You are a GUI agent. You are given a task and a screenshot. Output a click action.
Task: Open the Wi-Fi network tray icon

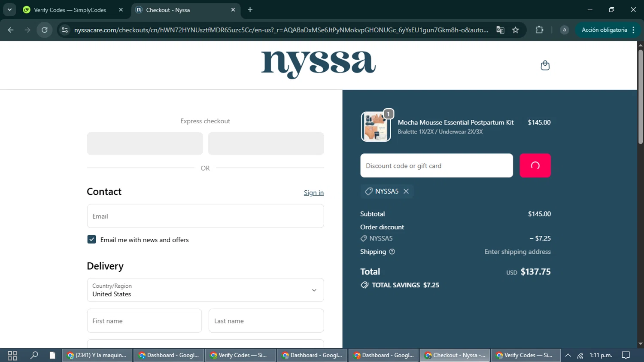580,355
